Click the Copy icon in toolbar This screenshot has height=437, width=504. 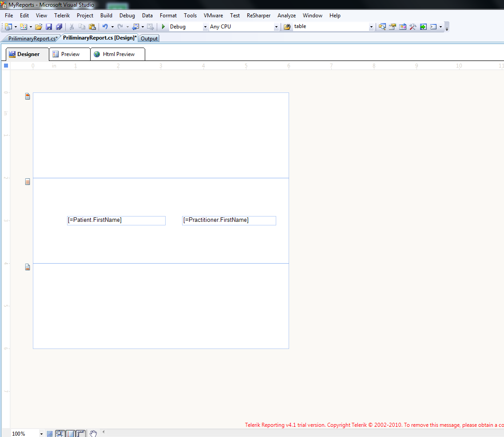point(82,27)
